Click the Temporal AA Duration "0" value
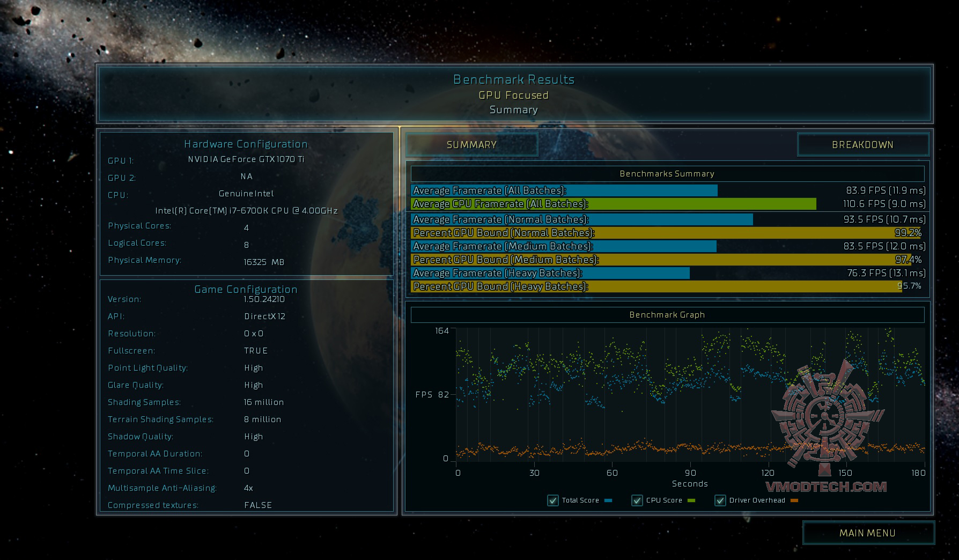Screen dimensions: 959x560 247,454
